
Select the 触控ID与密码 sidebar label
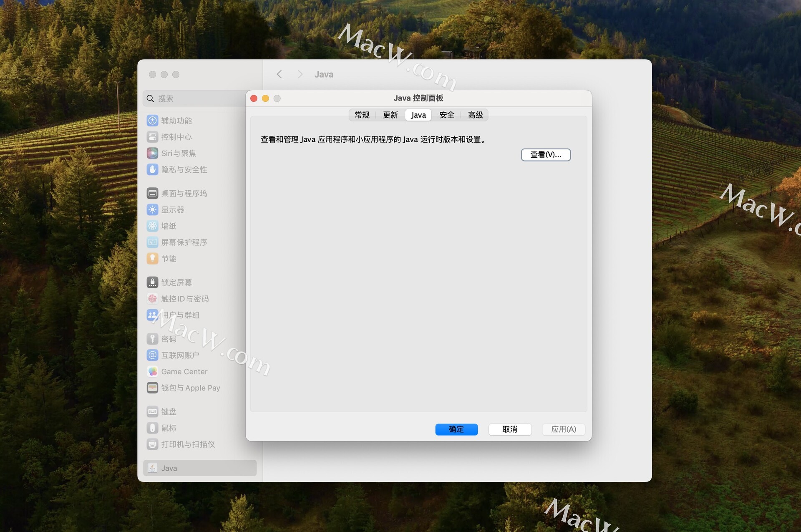185,299
